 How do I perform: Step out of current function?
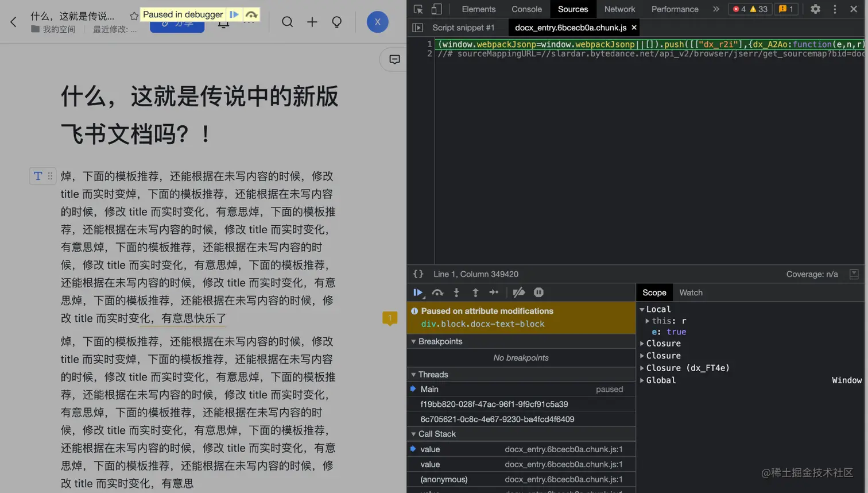click(475, 292)
